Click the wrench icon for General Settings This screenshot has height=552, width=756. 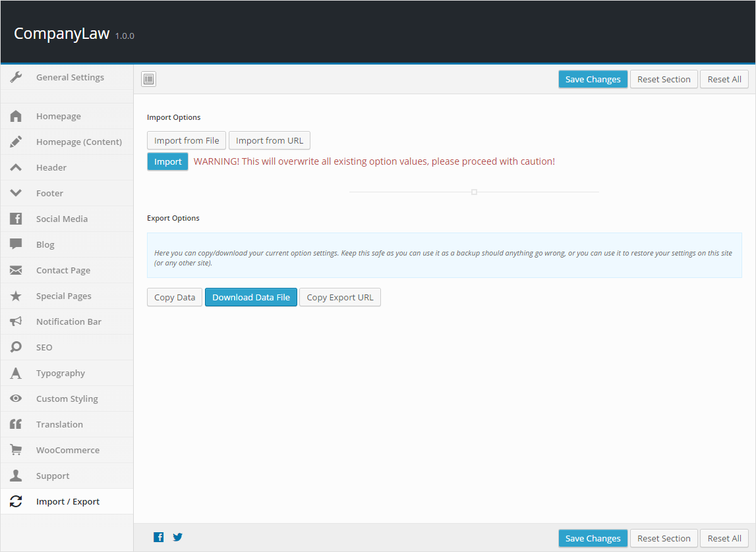coord(16,77)
